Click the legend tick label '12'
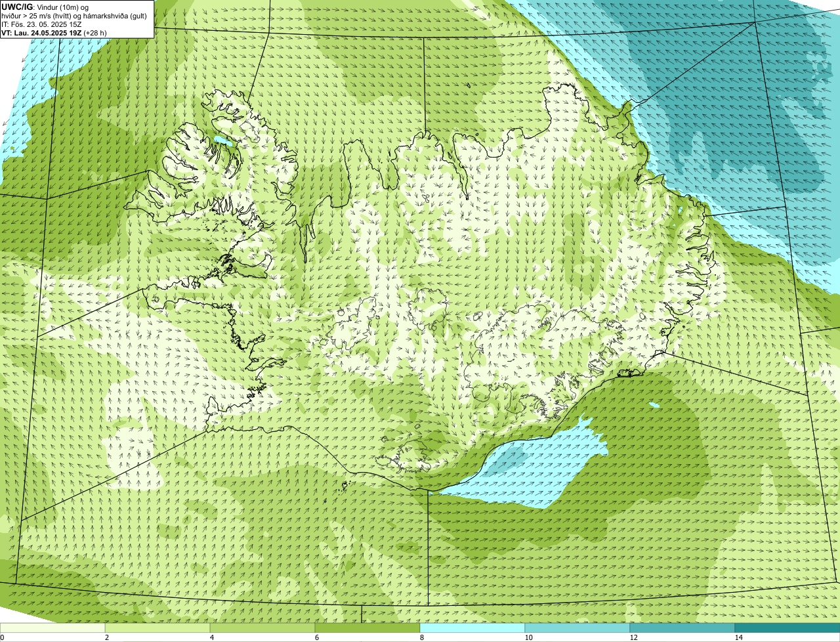This screenshot has width=840, height=642. point(633,637)
